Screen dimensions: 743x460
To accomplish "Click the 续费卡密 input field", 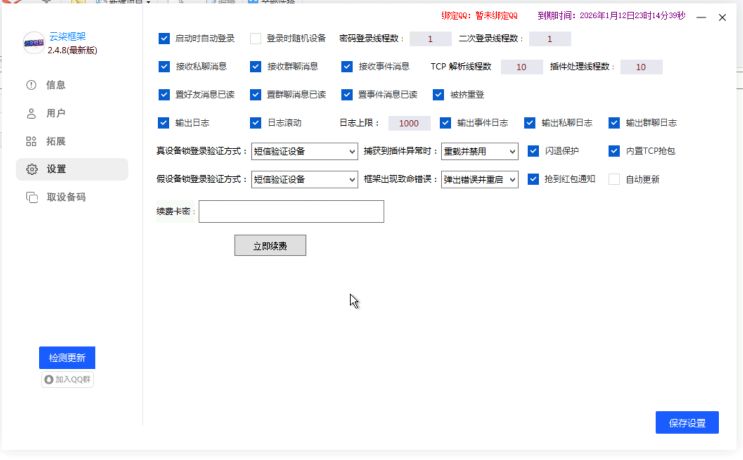I will point(291,211).
